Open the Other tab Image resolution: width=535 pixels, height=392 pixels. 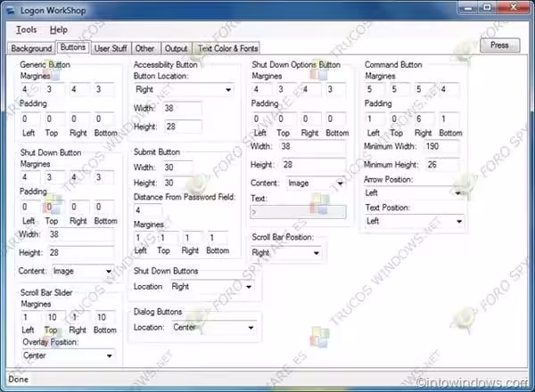pyautogui.click(x=144, y=48)
